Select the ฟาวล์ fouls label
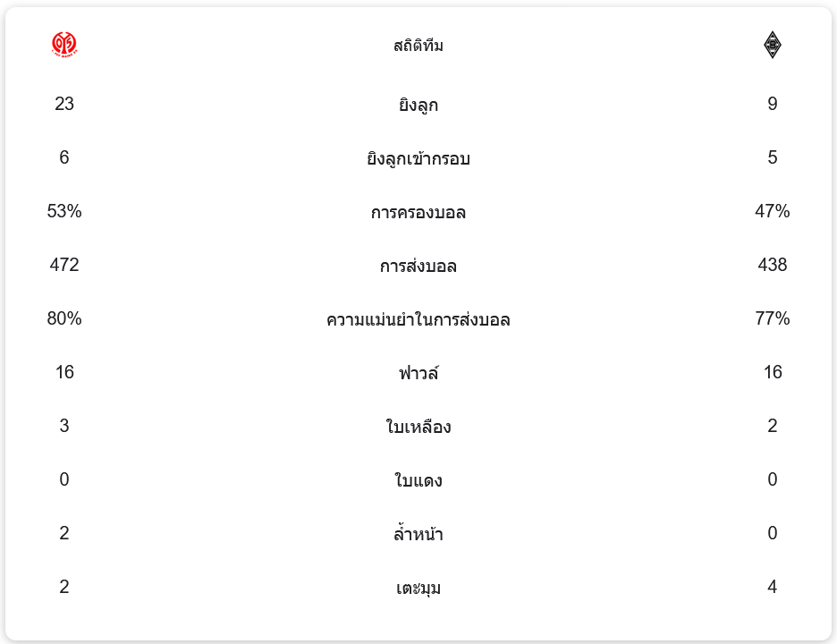Viewport: 837px width, 644px height. (418, 373)
